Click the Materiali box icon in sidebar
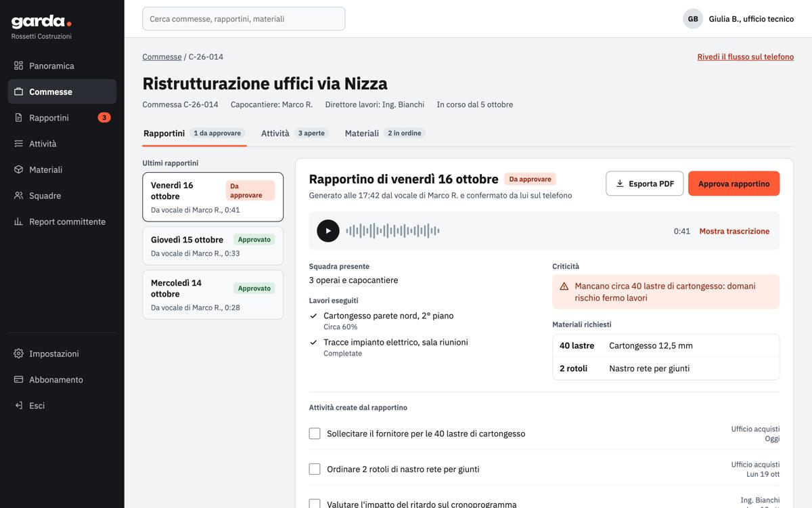 (x=19, y=169)
